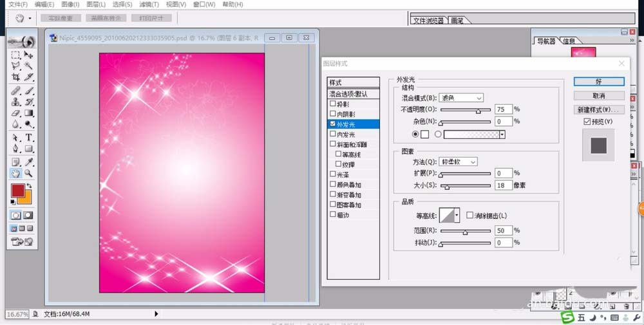Click the 实际像素 button

pos(61,18)
